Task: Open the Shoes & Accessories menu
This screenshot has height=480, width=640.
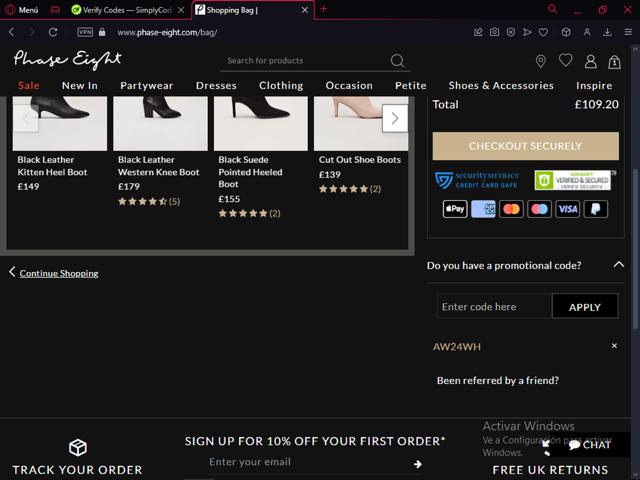Action: click(x=501, y=86)
